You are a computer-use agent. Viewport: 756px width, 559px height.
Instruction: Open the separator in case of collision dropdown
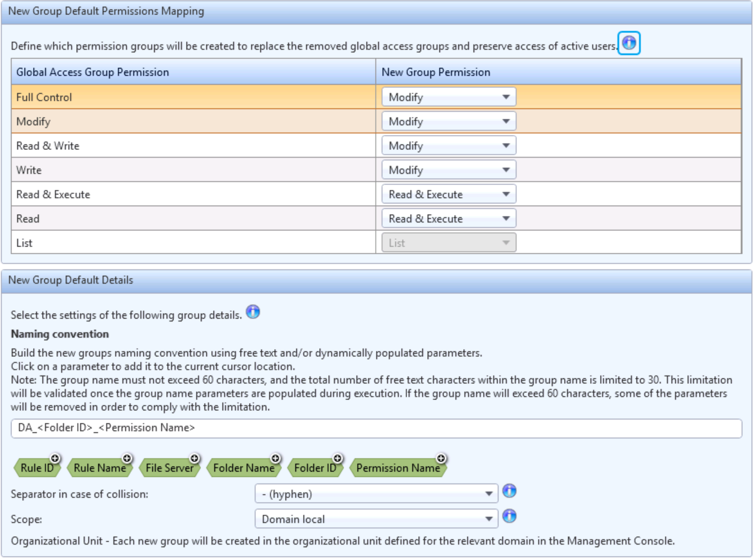point(376,494)
